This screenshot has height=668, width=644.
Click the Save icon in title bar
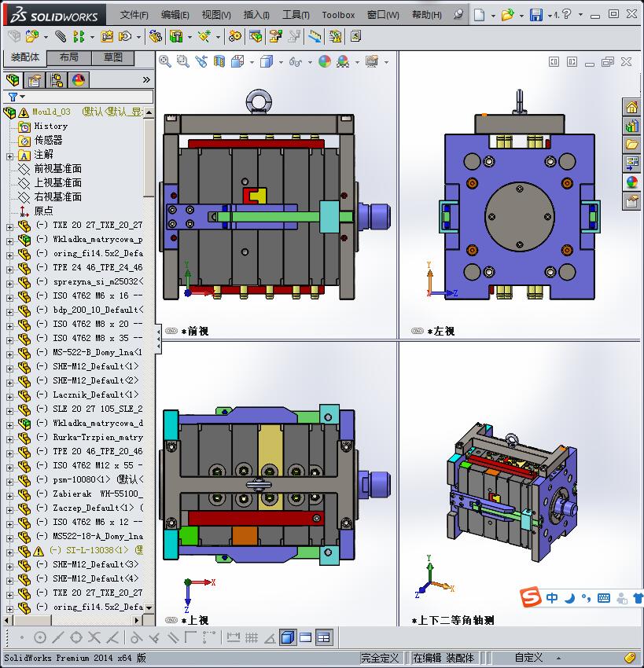(x=535, y=15)
